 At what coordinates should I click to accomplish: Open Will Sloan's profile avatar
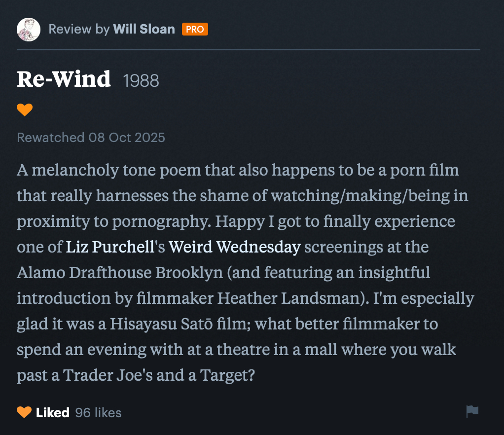[29, 30]
